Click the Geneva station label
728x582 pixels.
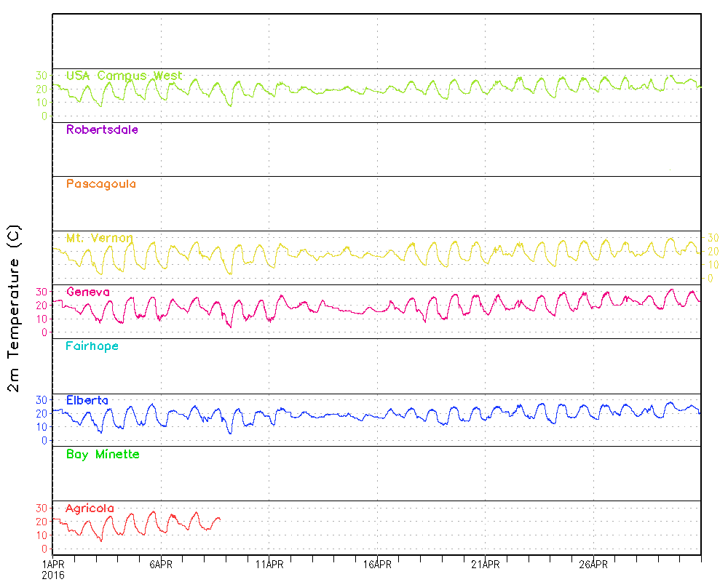(87, 292)
